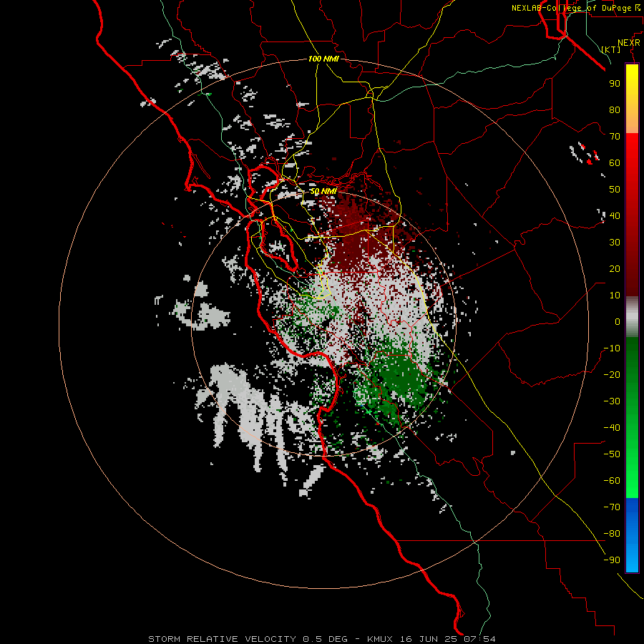Select the positive 50 legend value
The width and height of the screenshot is (644, 644).
(615, 190)
